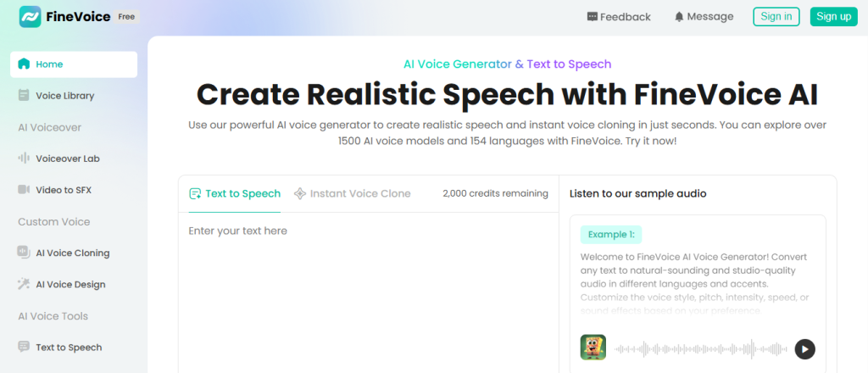Image resolution: width=868 pixels, height=373 pixels.
Task: Click the 'Enter your text here' field
Action: point(368,293)
